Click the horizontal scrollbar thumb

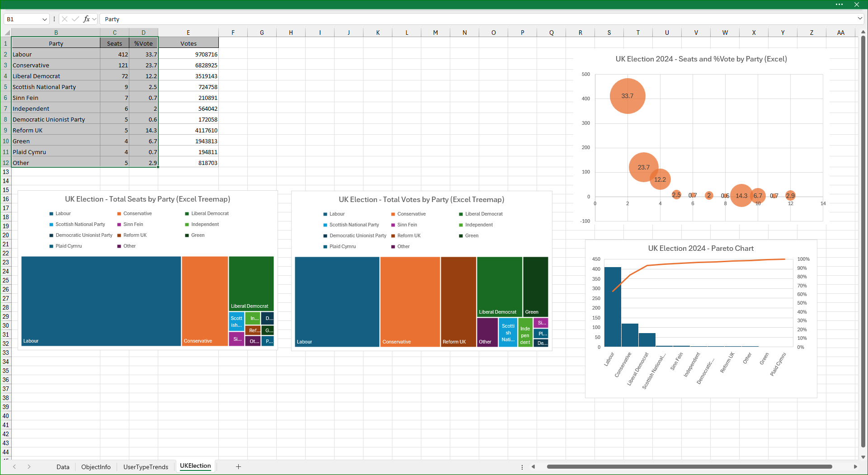(689, 466)
